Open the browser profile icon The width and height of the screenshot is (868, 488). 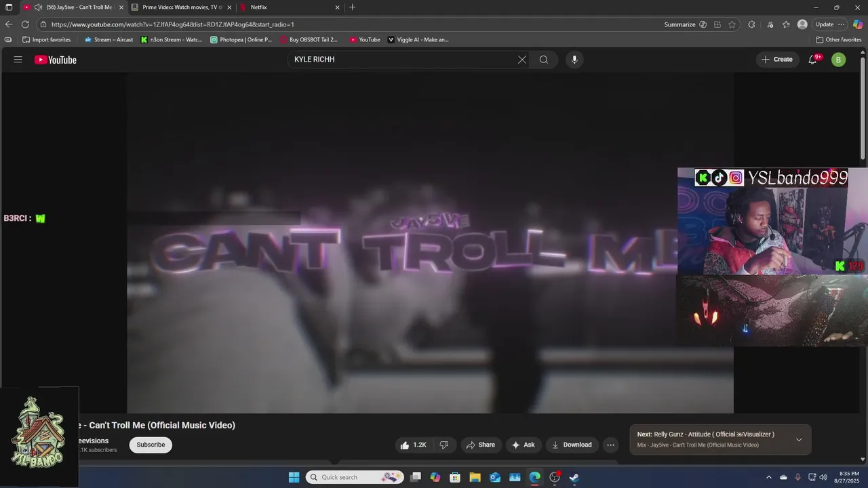802,24
